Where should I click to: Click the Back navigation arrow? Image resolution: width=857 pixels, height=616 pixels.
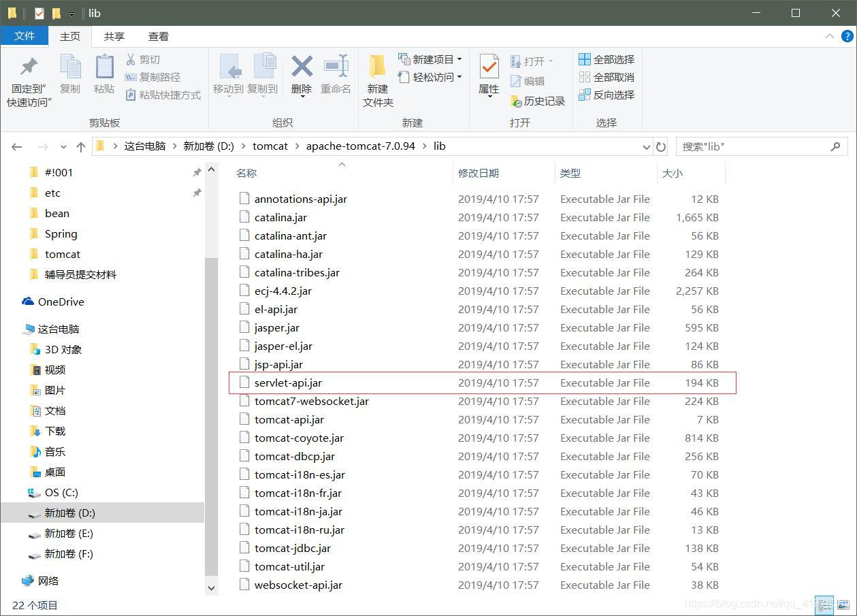(x=17, y=146)
